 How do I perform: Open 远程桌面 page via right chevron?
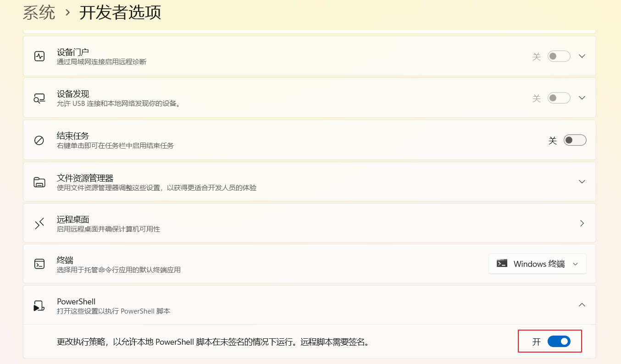click(582, 223)
